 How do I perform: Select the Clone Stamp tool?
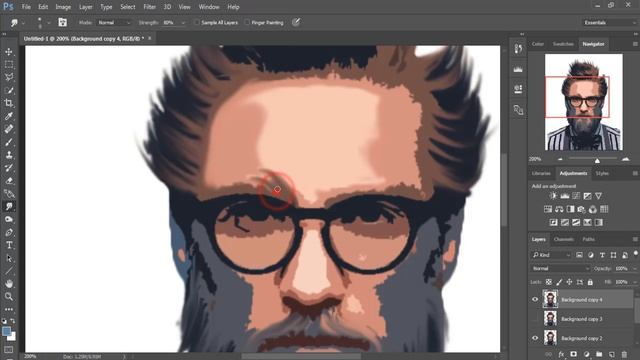[x=9, y=155]
